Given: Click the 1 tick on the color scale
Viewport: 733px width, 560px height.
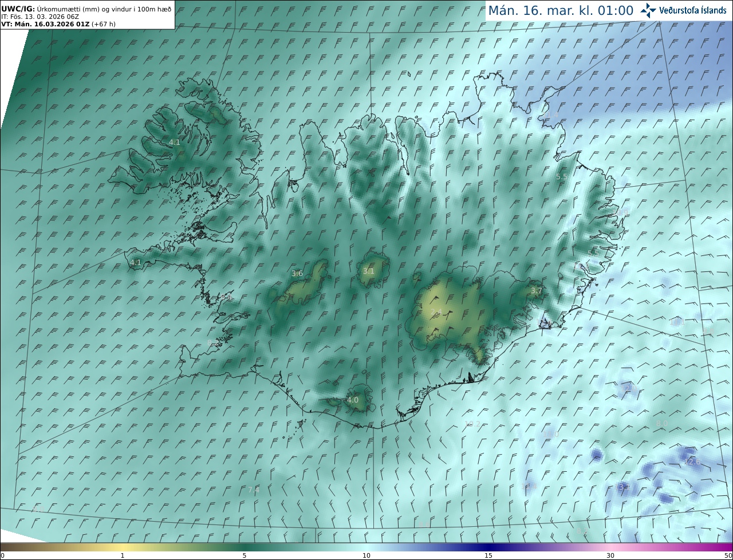Looking at the screenshot, I should coord(123,555).
